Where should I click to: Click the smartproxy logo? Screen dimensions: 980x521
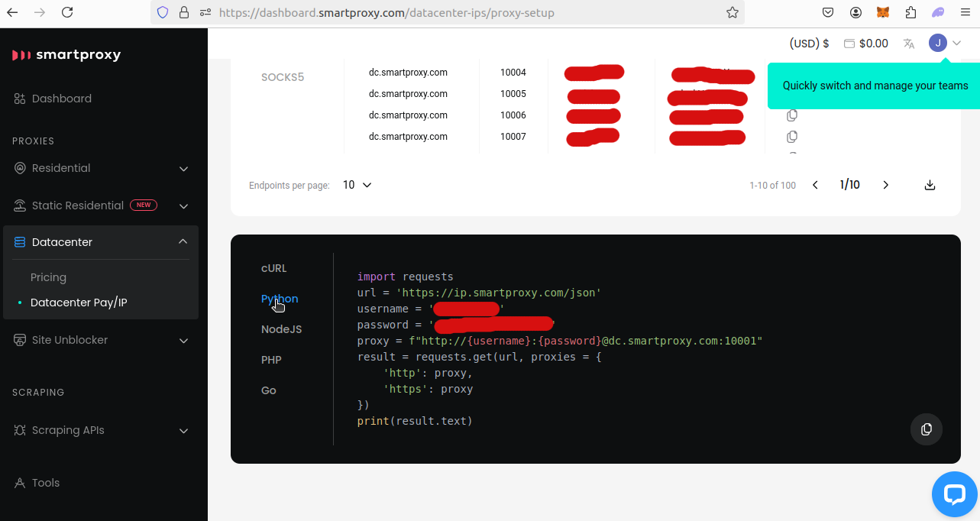click(x=66, y=54)
